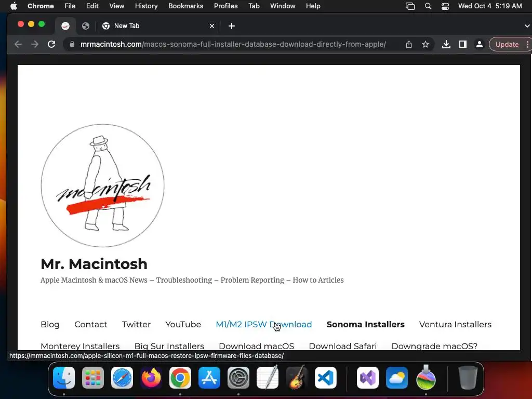This screenshot has height=399, width=532.
Task: Open the Window menu
Action: point(283,6)
